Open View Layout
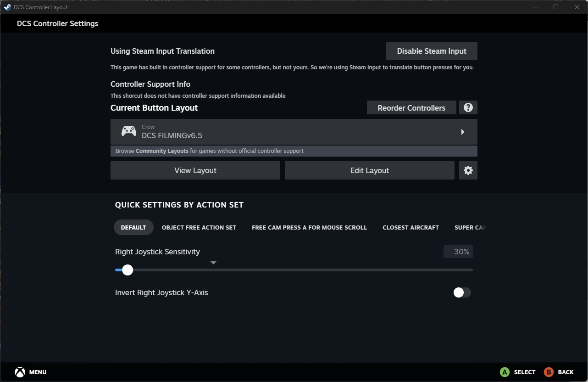 (x=195, y=170)
